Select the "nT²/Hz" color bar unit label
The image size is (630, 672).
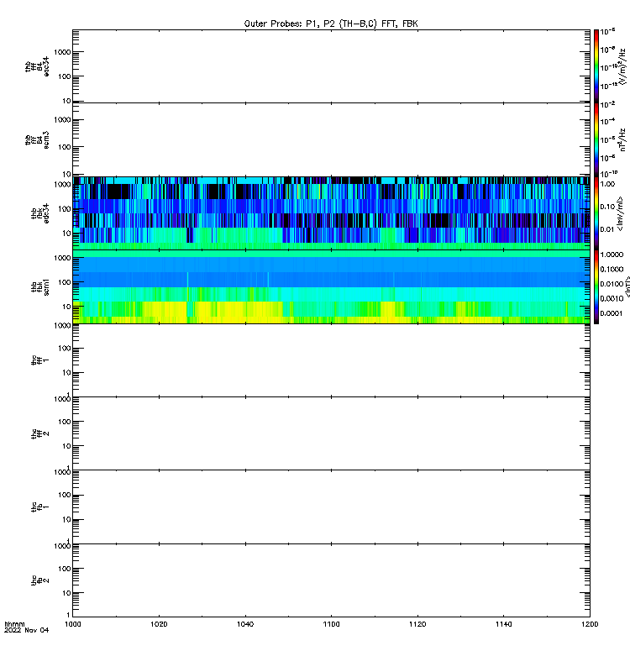[623, 139]
